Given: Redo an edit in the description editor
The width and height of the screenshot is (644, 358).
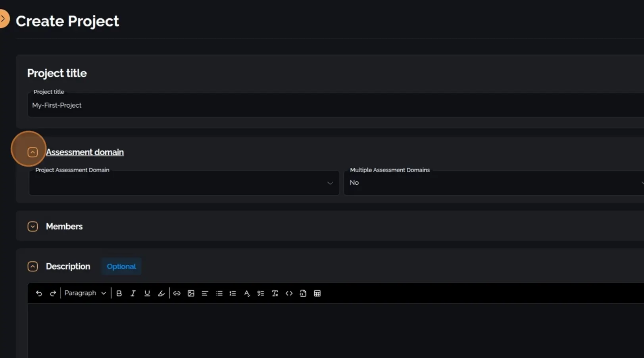Looking at the screenshot, I should (53, 293).
